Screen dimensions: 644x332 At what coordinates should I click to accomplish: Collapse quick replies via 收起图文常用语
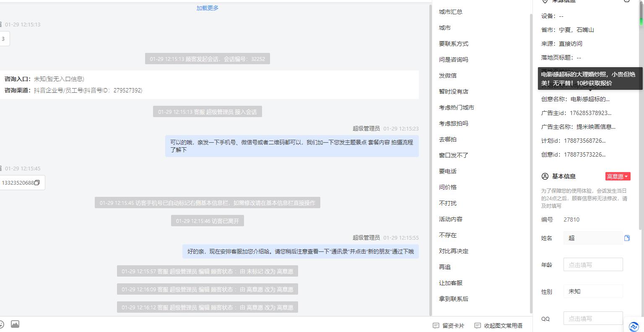(499, 325)
